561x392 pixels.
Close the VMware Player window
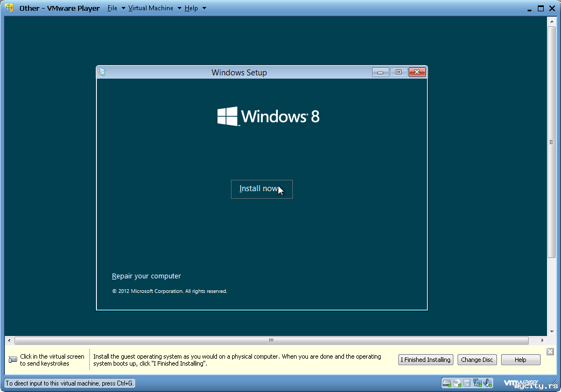click(552, 8)
